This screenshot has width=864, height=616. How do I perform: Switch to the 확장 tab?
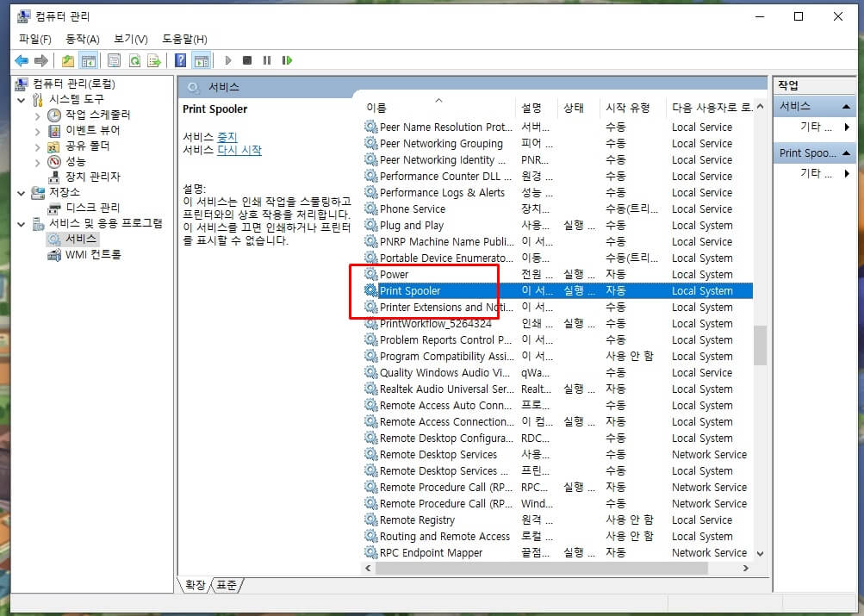tap(195, 585)
